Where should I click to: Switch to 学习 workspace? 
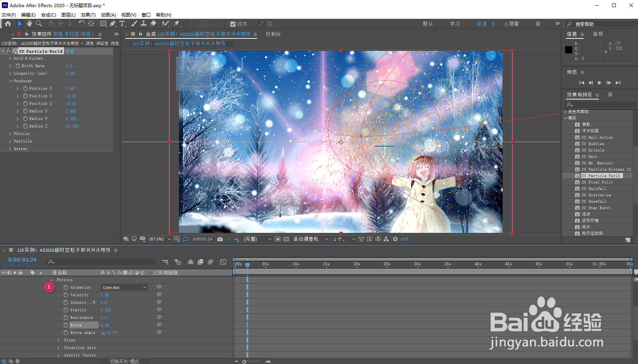click(x=455, y=24)
